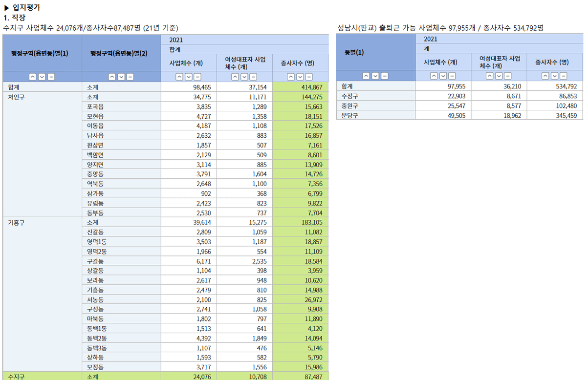Image resolution: width=588 pixels, height=380 pixels.
Task: Click 중원구 business count 25,547
Action: point(457,106)
